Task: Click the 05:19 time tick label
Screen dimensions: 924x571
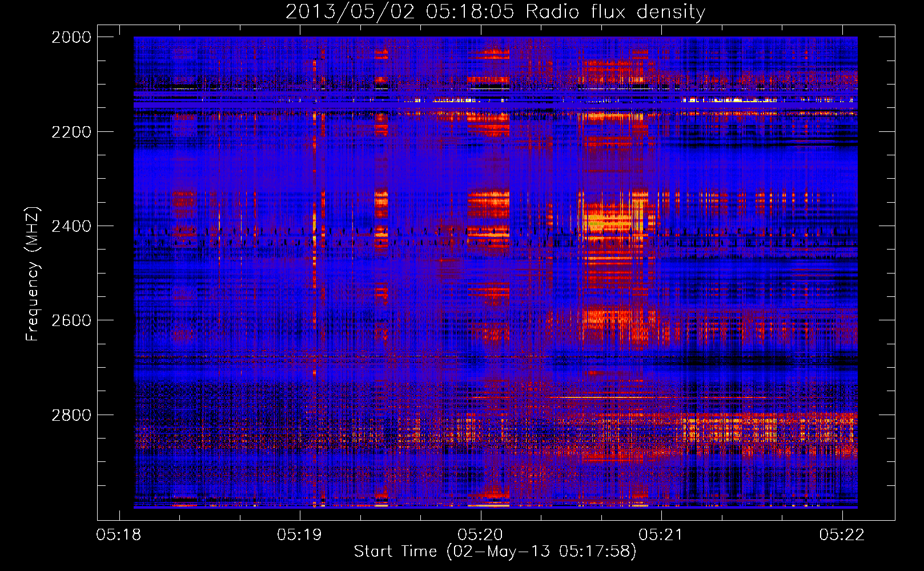Action: pyautogui.click(x=300, y=534)
